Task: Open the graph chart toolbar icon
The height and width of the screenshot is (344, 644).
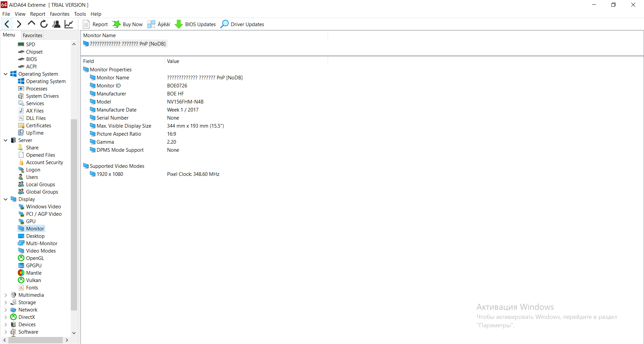Action: point(69,24)
